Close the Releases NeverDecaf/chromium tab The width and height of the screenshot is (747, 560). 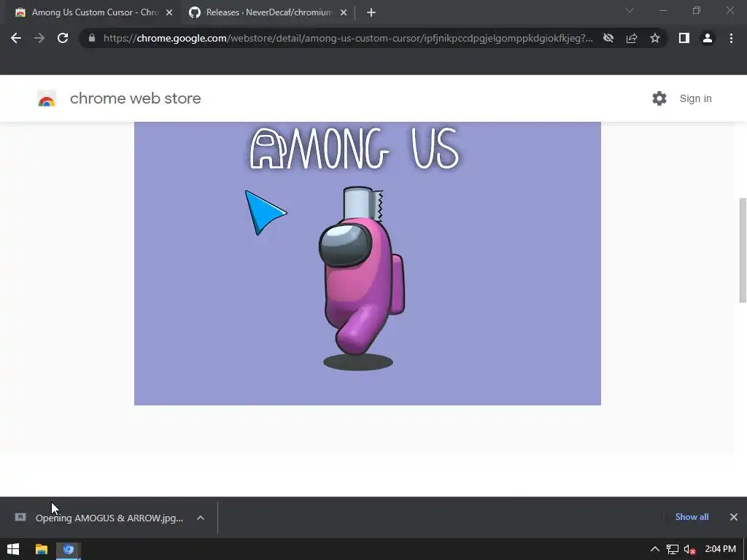(x=344, y=13)
